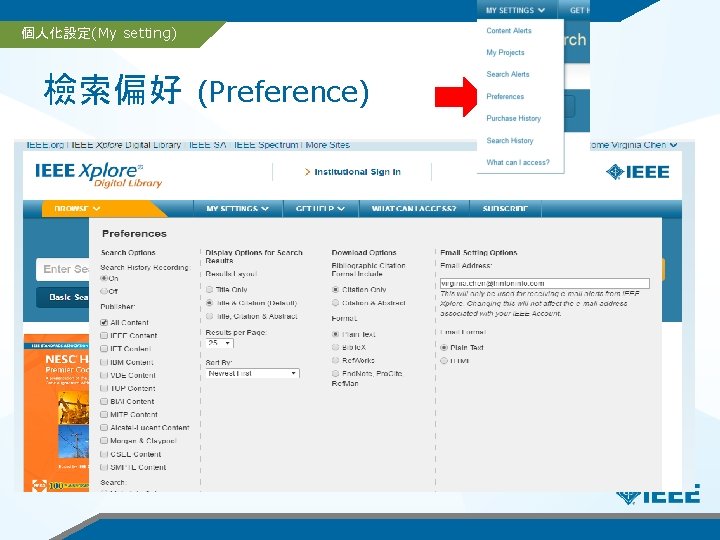Click 'What can I access?' dropdown entry
Viewport: 720px width, 540px height.
tap(518, 163)
